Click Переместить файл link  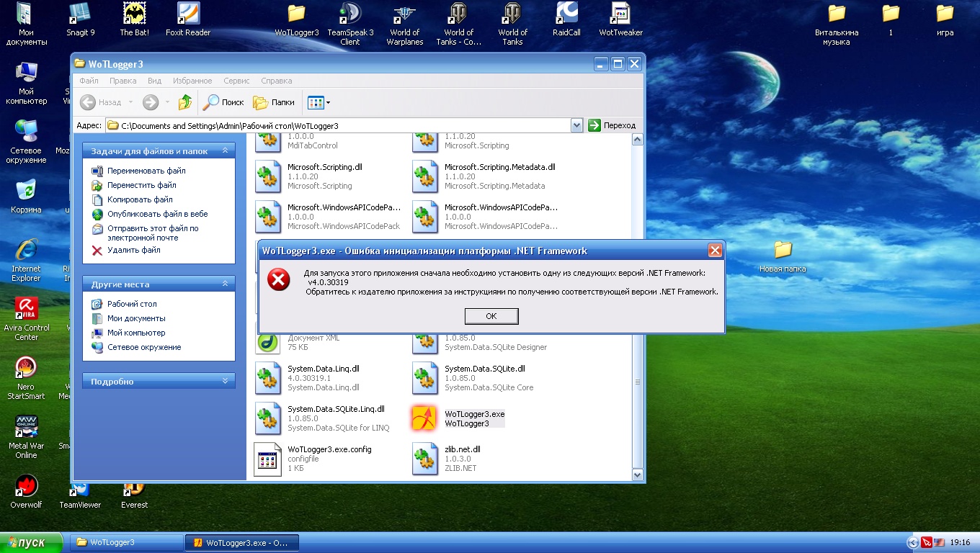click(x=142, y=185)
